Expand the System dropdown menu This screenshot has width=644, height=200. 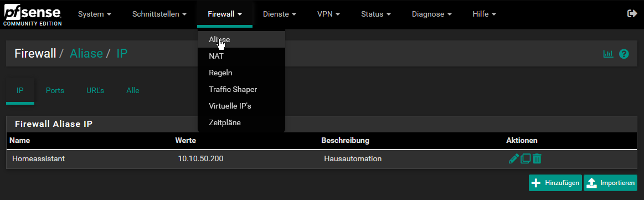95,14
